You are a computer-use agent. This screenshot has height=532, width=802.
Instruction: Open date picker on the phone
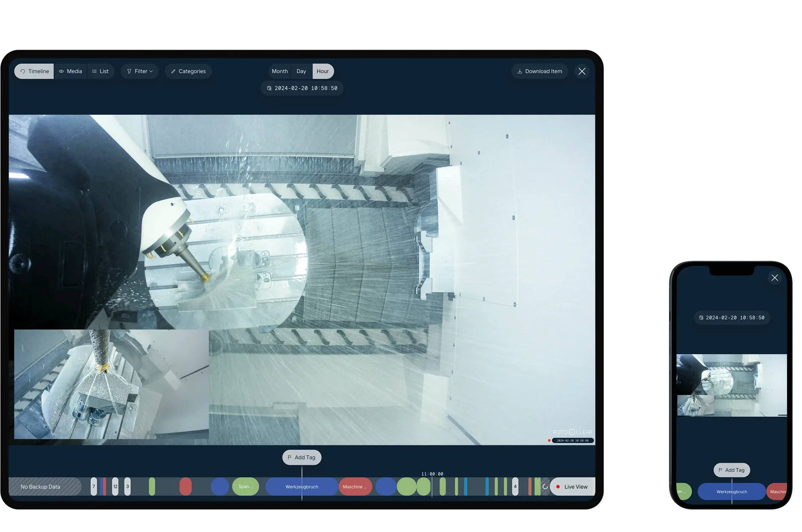tap(732, 318)
